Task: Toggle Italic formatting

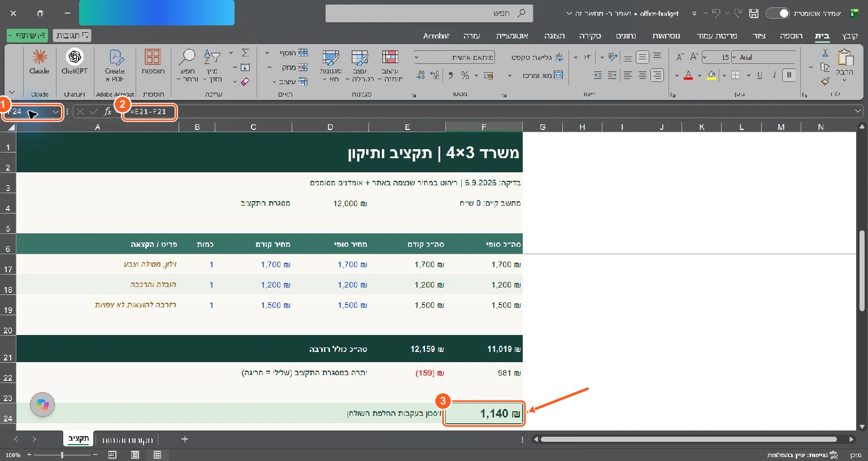Action: 774,75
